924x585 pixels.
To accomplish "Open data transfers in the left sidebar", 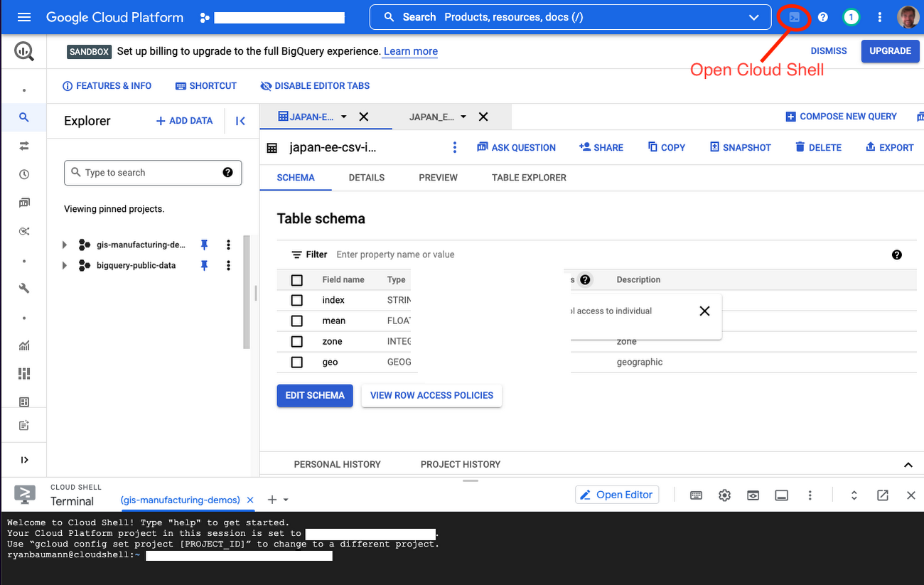I will tap(24, 146).
